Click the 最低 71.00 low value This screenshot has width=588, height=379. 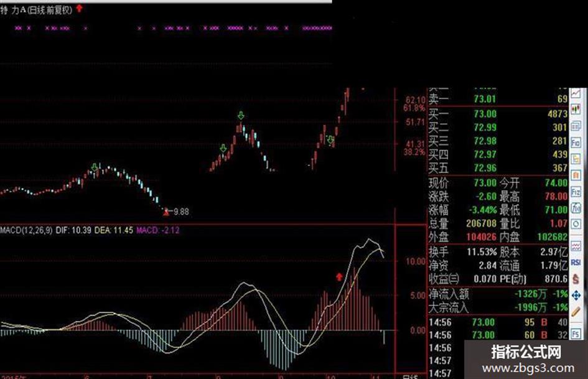point(556,210)
